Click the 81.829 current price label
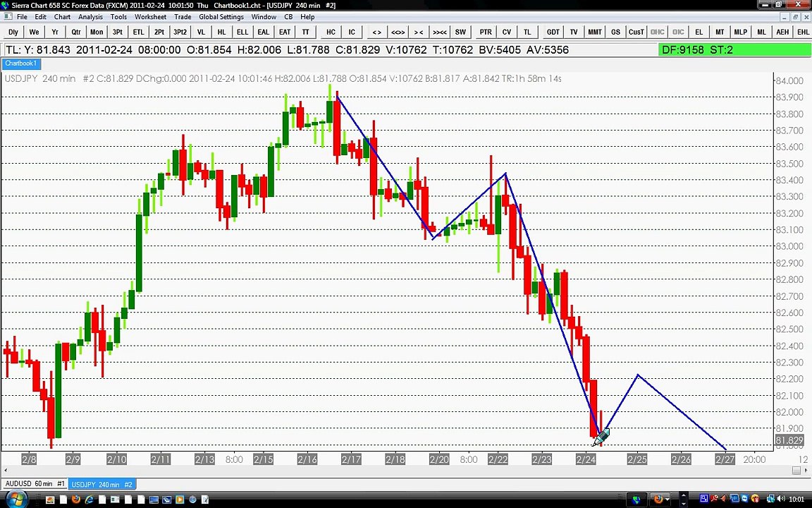The image size is (812, 508). click(789, 440)
